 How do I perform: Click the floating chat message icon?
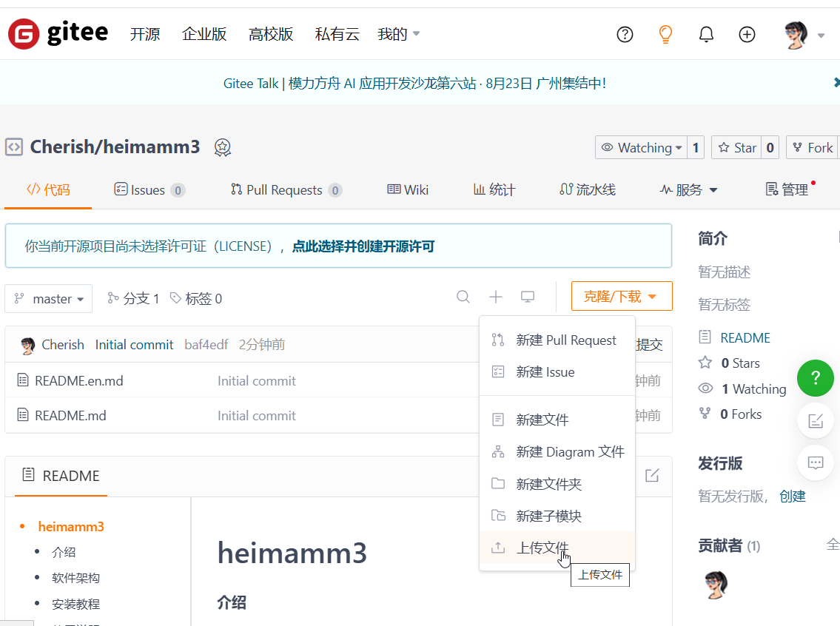pos(816,462)
